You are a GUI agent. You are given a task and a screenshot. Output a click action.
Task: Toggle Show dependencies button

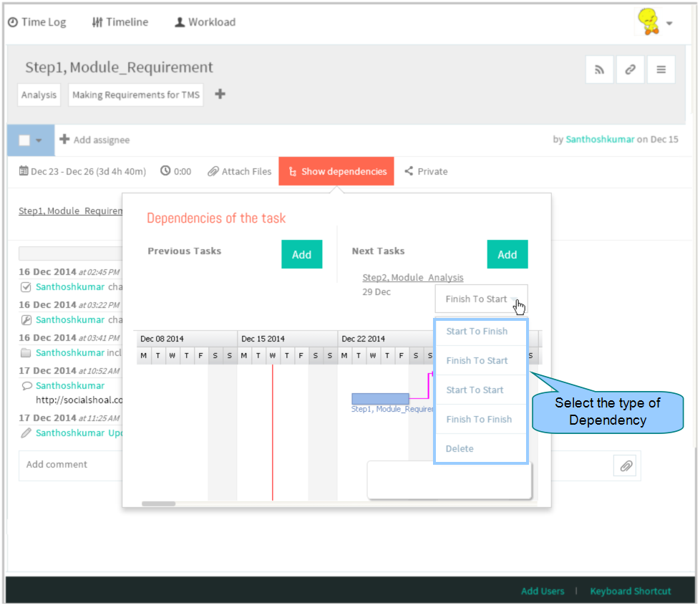pyautogui.click(x=336, y=171)
